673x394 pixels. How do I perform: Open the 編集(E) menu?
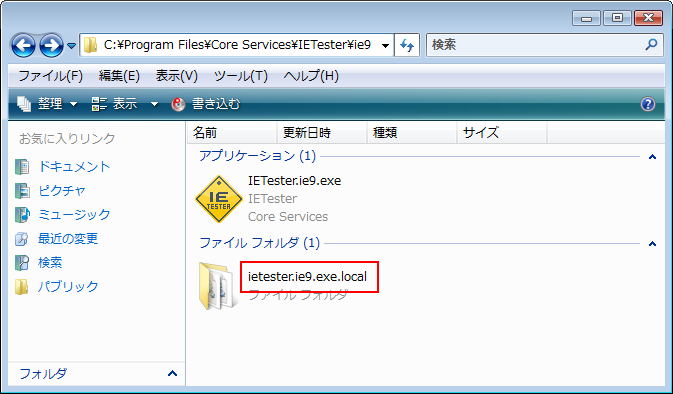119,76
